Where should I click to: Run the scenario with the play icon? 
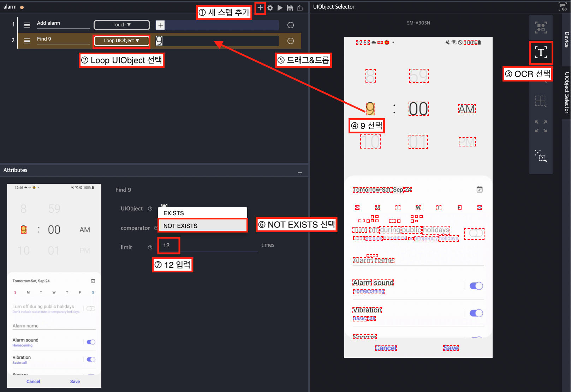pyautogui.click(x=280, y=8)
